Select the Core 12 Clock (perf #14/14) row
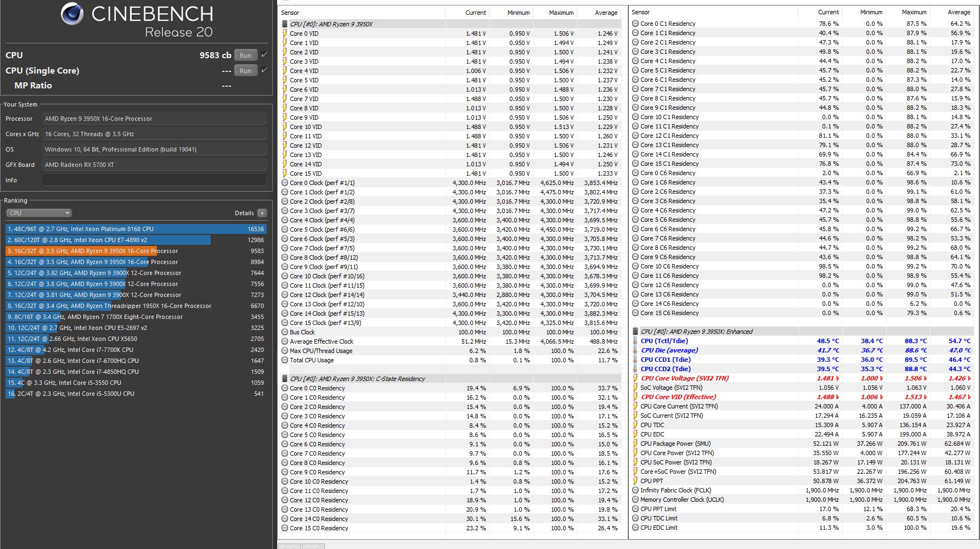980x549 pixels. pyautogui.click(x=450, y=295)
